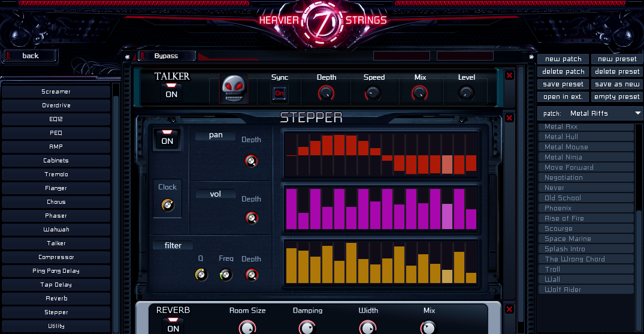The image size is (644, 334).
Task: Remove the Stepper effect with red X
Action: 509,118
